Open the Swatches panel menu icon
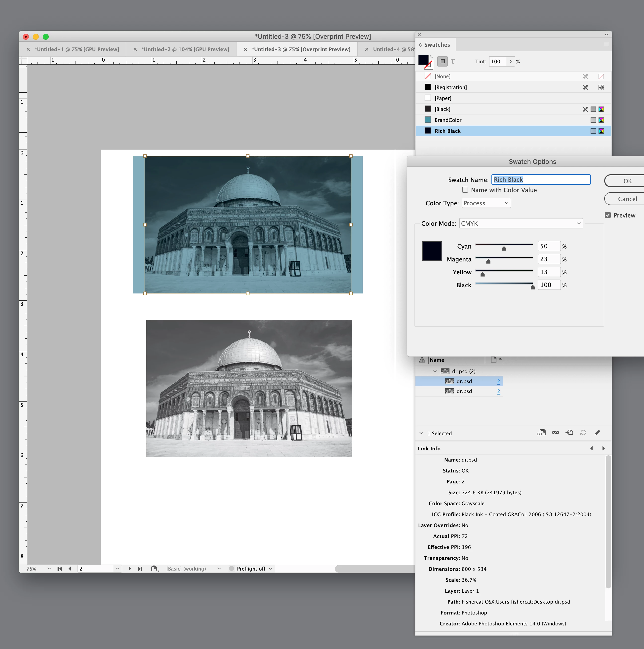Viewport: 644px width, 649px height. (x=606, y=45)
